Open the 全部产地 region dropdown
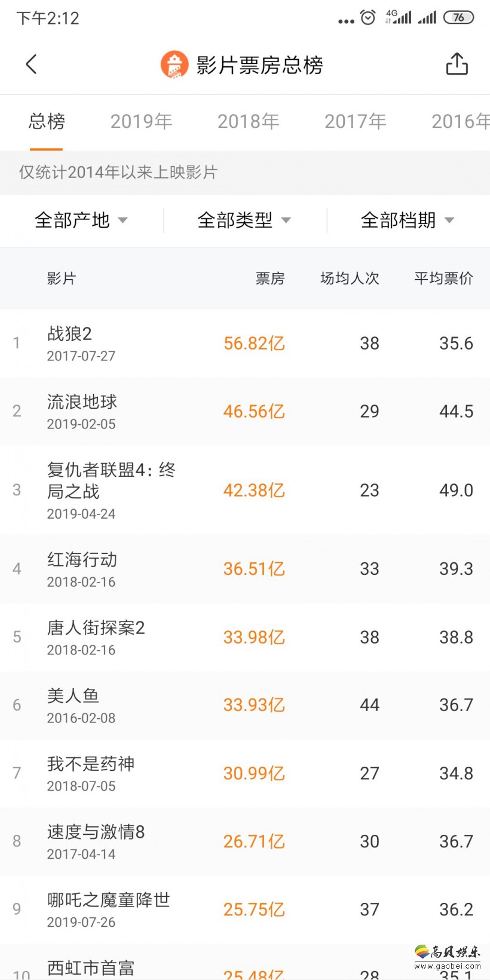 pos(81,220)
